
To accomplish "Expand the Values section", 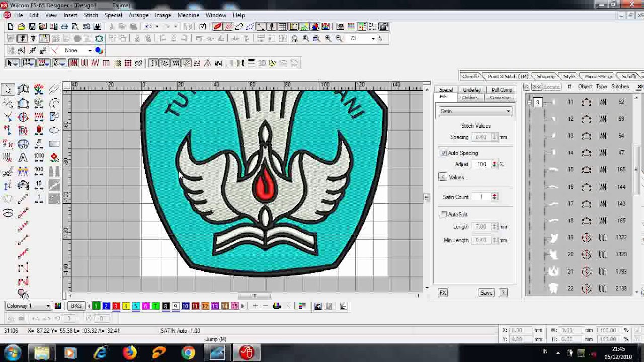I will pyautogui.click(x=442, y=177).
